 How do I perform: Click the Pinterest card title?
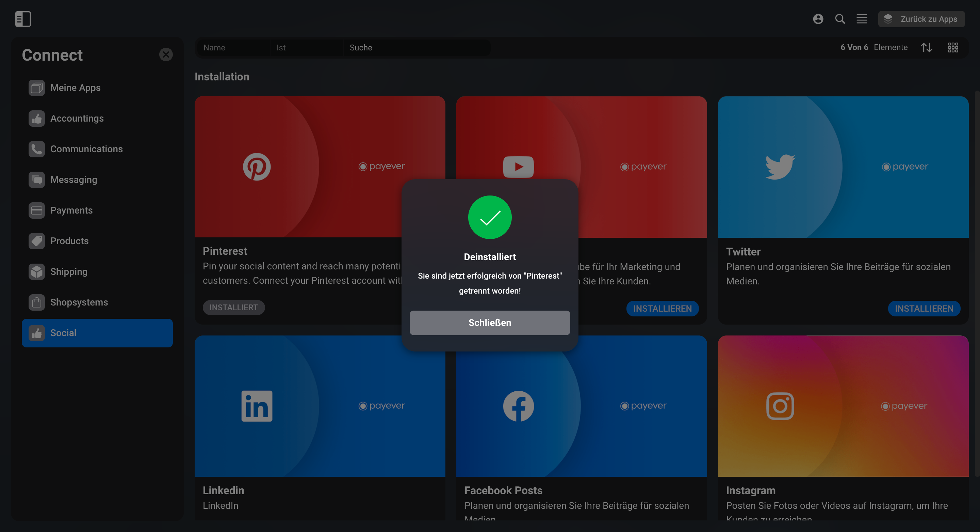click(225, 251)
